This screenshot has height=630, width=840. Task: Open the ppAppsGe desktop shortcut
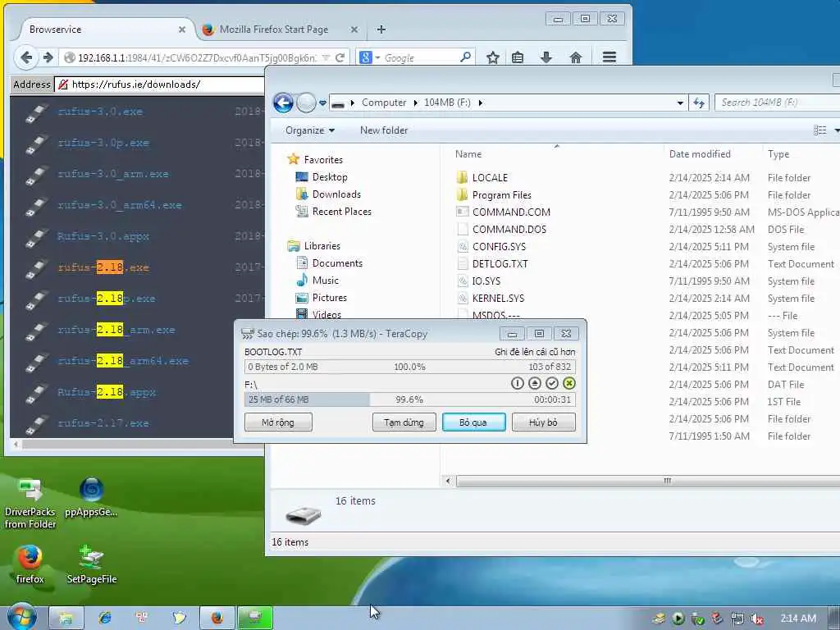91,497
